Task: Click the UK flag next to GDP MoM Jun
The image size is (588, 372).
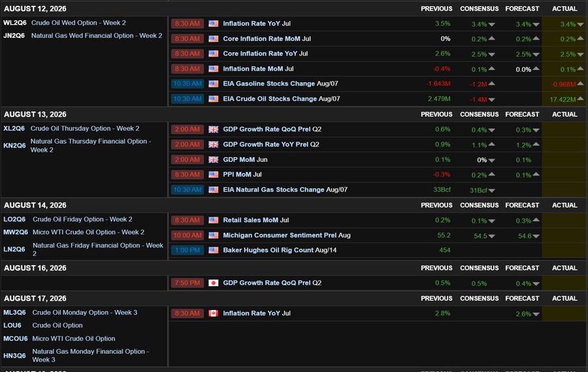Action: point(214,160)
